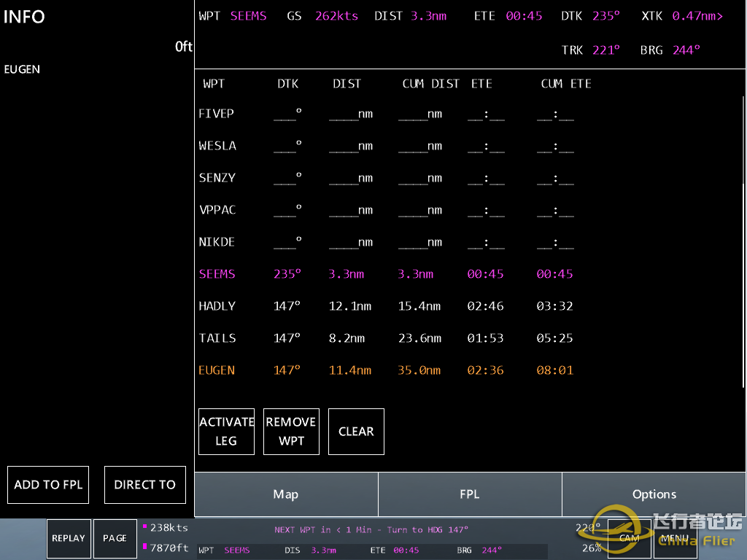
Task: Click EUGEN leg distance 11.4nm
Action: (x=350, y=370)
